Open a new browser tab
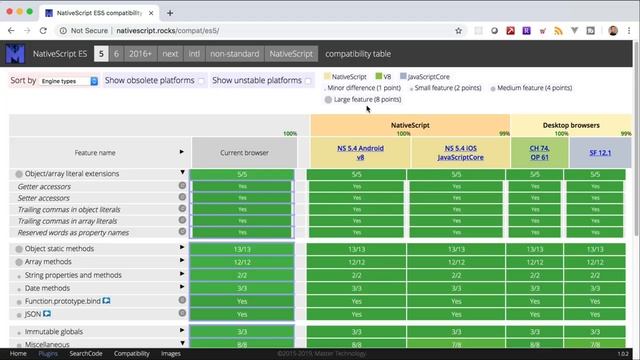The height and width of the screenshot is (360, 640). (170, 13)
